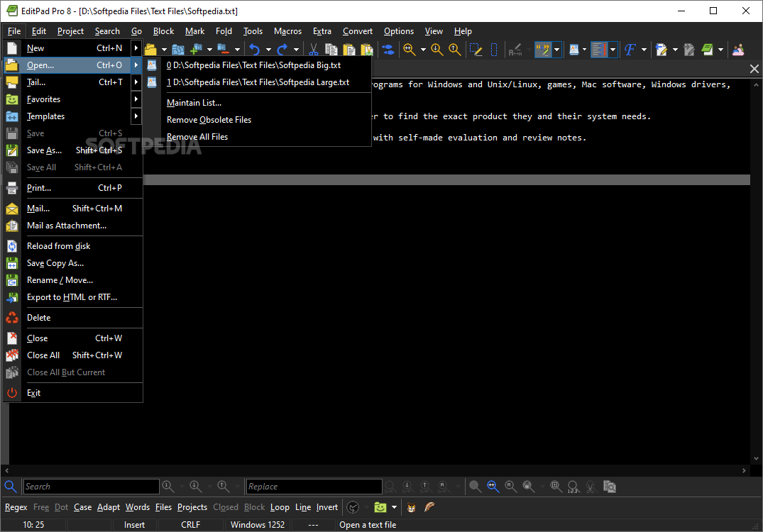This screenshot has height=532, width=763.
Task: Toggle the Line search option
Action: [303, 507]
